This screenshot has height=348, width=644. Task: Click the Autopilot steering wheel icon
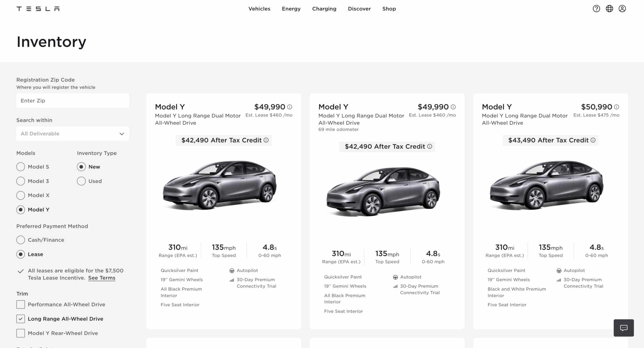click(232, 270)
